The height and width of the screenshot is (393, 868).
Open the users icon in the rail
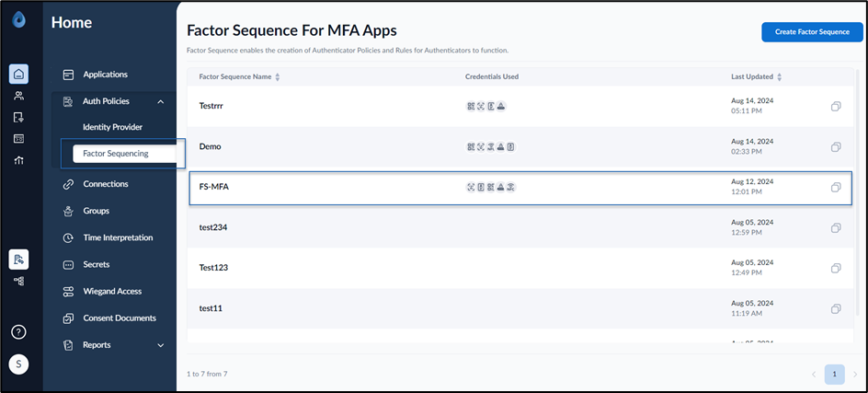18,96
